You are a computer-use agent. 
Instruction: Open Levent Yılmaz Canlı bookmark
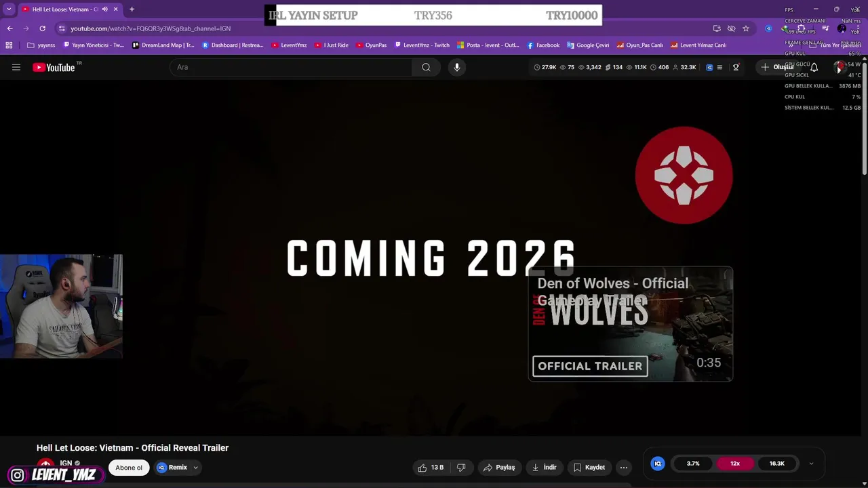698,45
